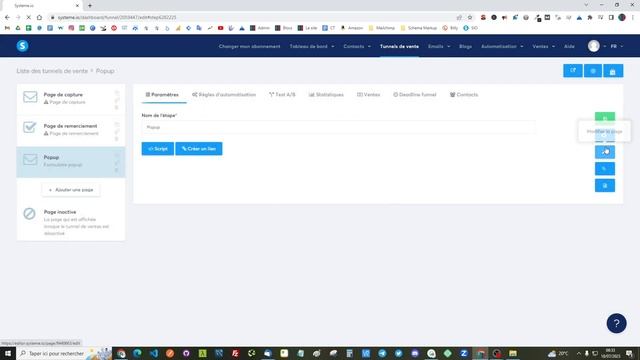Click bottom blue delete page button
This screenshot has width=640, height=360.
click(605, 185)
